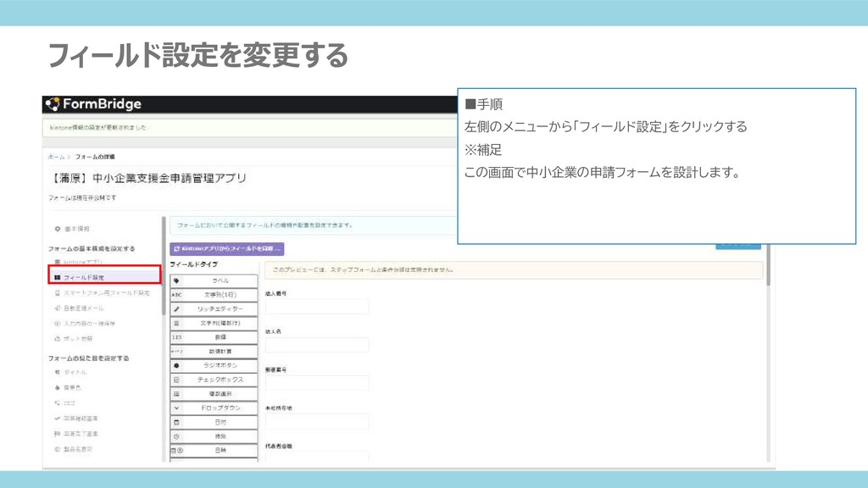868x488 pixels.
Task: Open 入力内容の一時保存 sidebar item
Action: (x=85, y=323)
